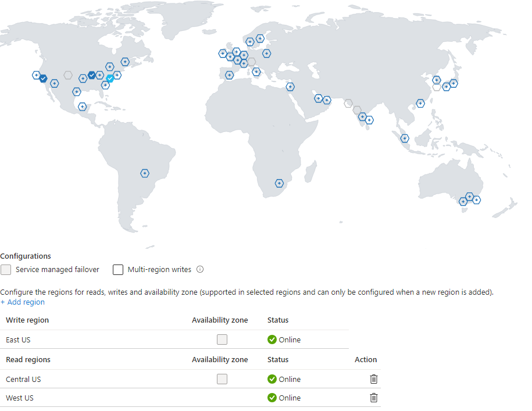Pick the Hong Kong region hexagon
Viewport: 532px width, 411px height.
420,103
